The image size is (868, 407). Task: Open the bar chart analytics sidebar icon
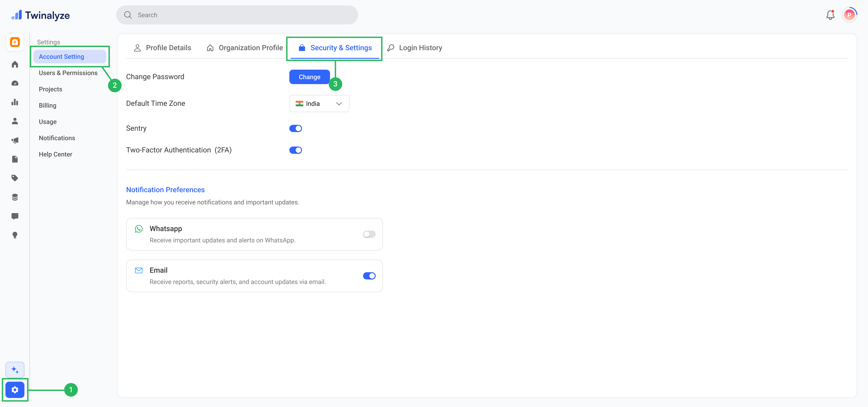[15, 102]
